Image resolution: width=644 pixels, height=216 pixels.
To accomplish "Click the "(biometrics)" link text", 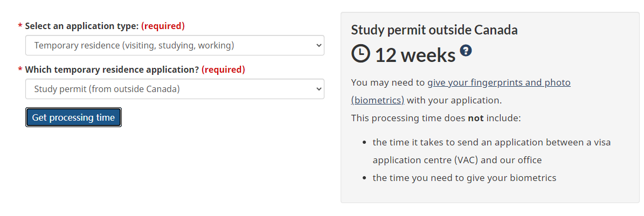I will [x=377, y=100].
